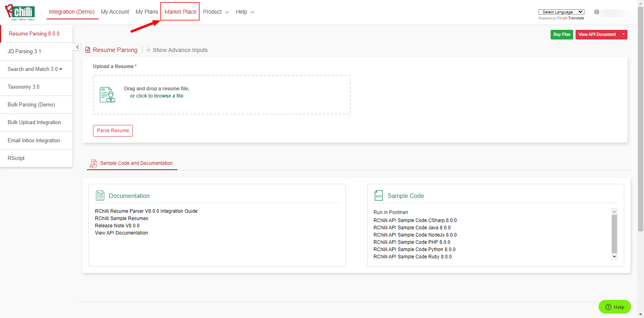Expand the Help menu in the navbar
The width and height of the screenshot is (644, 318).
[245, 12]
